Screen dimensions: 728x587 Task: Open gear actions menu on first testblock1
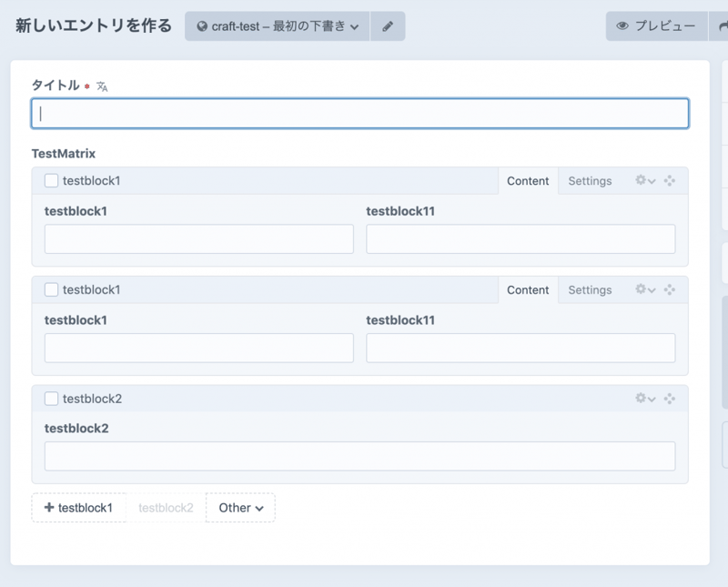(x=644, y=181)
